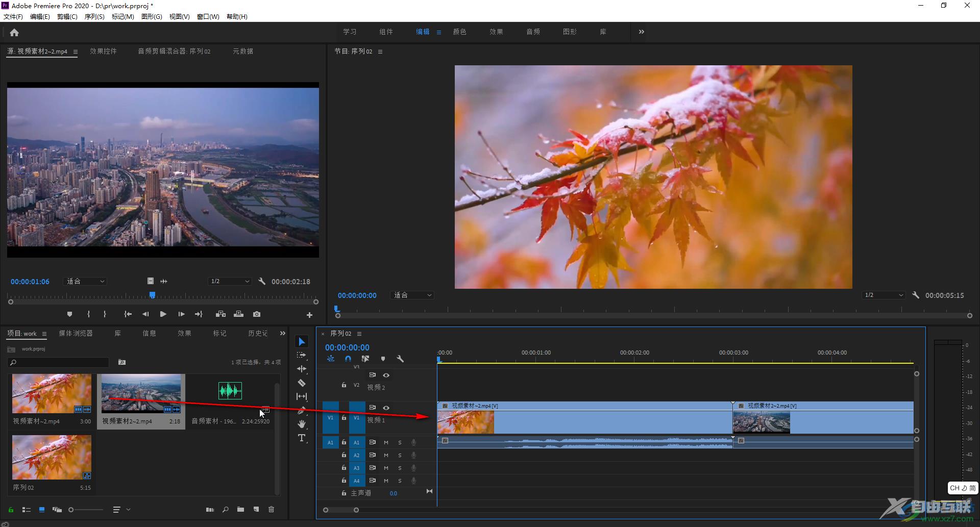Click New Item icon in project panel
The image size is (980, 527).
pos(256,509)
